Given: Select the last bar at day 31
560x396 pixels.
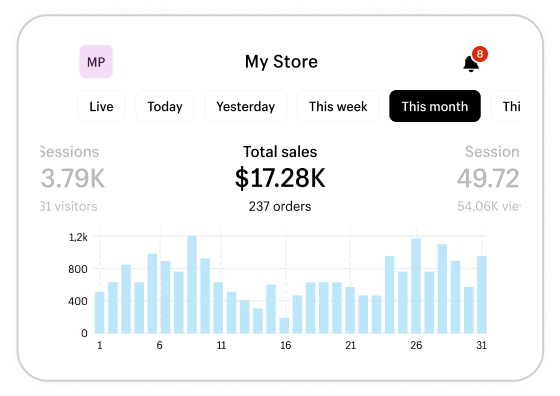Looking at the screenshot, I should [x=482, y=295].
